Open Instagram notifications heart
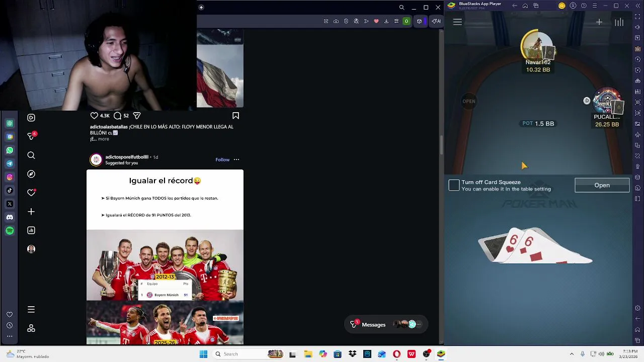The image size is (644, 362). pos(31,193)
